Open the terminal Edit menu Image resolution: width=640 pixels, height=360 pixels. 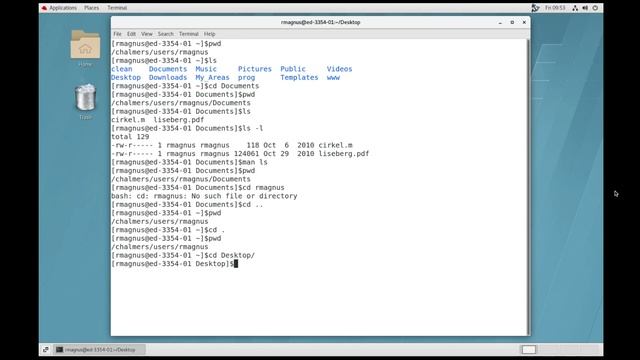click(131, 34)
